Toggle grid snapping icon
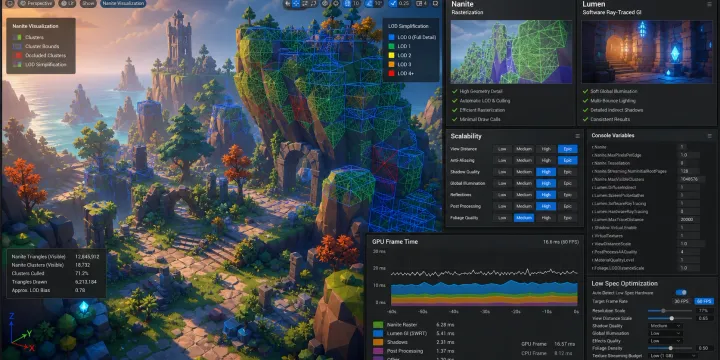The width and height of the screenshot is (720, 360). (x=347, y=3)
